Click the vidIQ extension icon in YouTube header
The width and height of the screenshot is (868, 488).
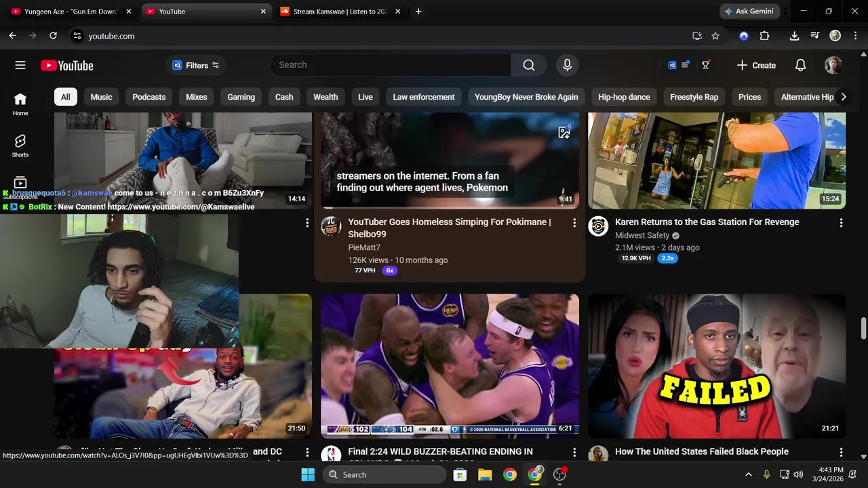[x=672, y=65]
